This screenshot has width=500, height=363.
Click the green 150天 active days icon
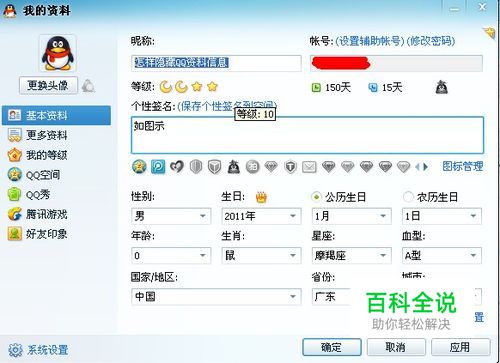pos(316,88)
